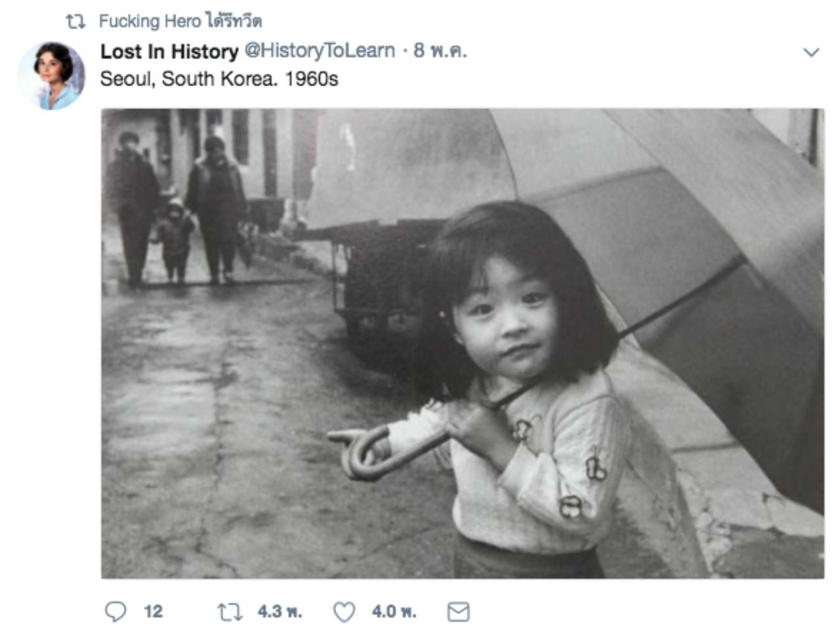This screenshot has height=636, width=840.
Task: Click the Lost In History display name
Action: pos(169,51)
